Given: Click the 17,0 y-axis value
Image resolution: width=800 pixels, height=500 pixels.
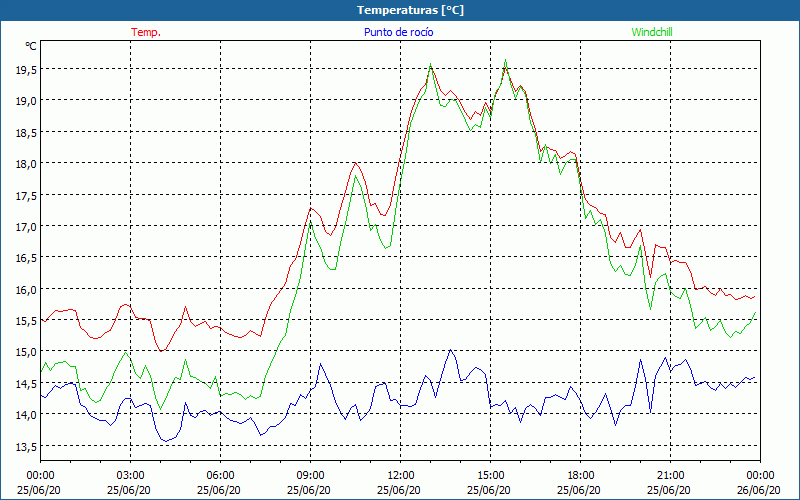Looking at the screenshot, I should point(26,227).
